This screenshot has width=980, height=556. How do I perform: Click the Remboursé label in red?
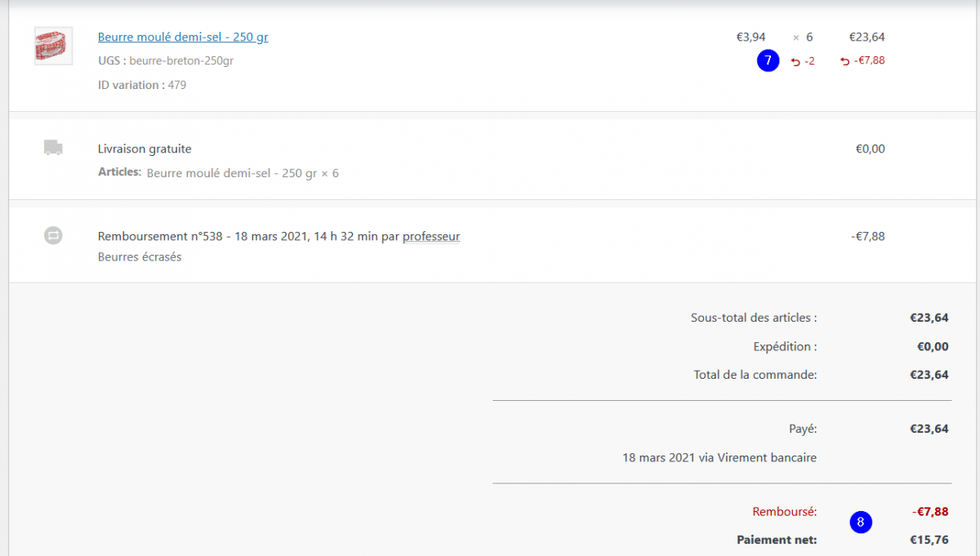[x=784, y=512]
